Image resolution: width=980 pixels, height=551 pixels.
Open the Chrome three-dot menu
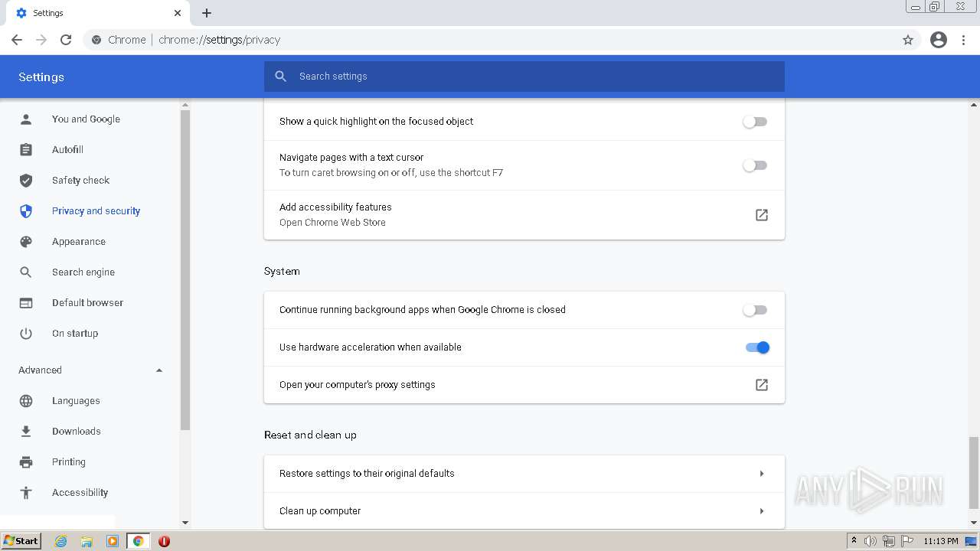coord(964,40)
